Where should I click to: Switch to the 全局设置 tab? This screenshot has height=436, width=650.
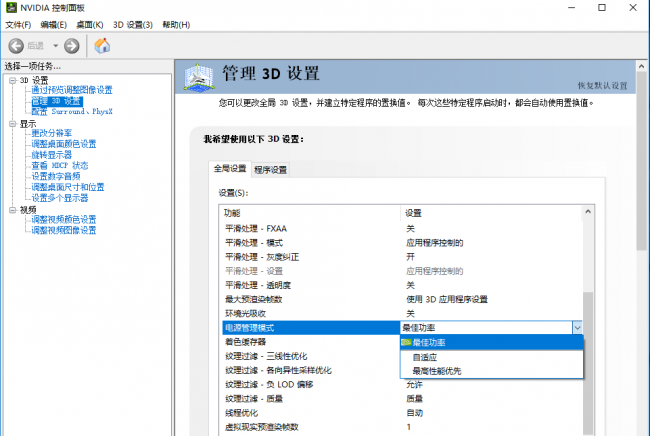point(230,169)
